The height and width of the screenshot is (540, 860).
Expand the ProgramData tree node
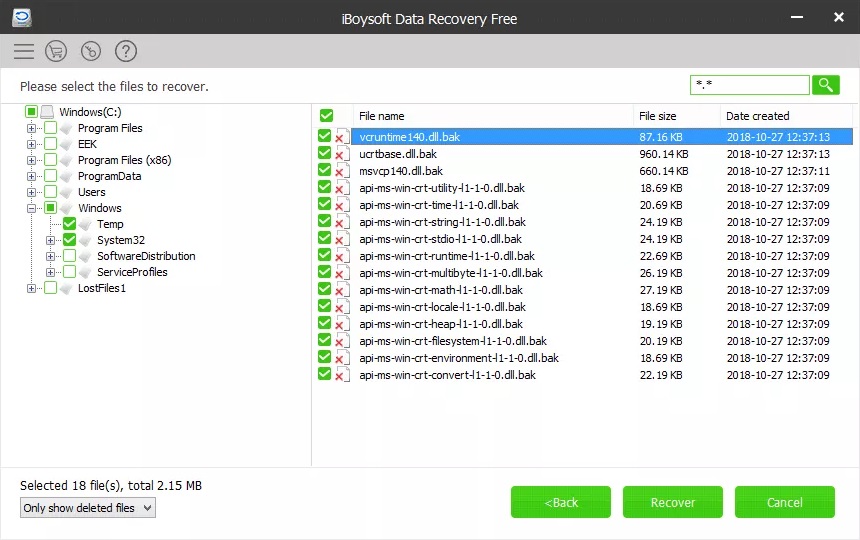31,176
